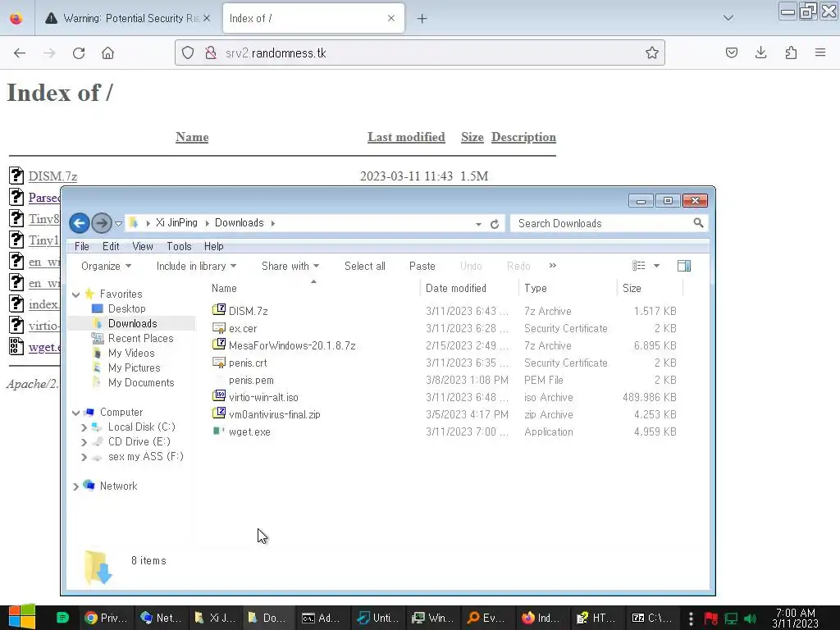The image size is (840, 630).
Task: Click Explorer forward navigation button
Action: 101,223
